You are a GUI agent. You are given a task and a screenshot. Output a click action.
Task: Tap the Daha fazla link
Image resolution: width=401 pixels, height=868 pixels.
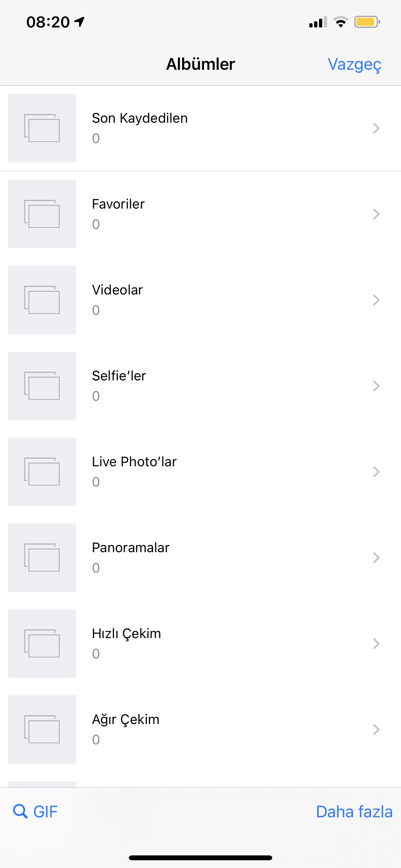[x=354, y=812]
